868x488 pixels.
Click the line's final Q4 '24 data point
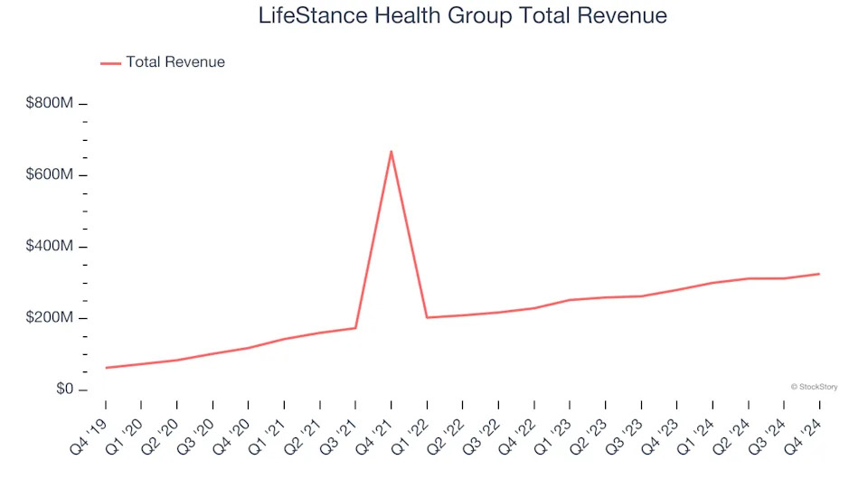(x=819, y=274)
